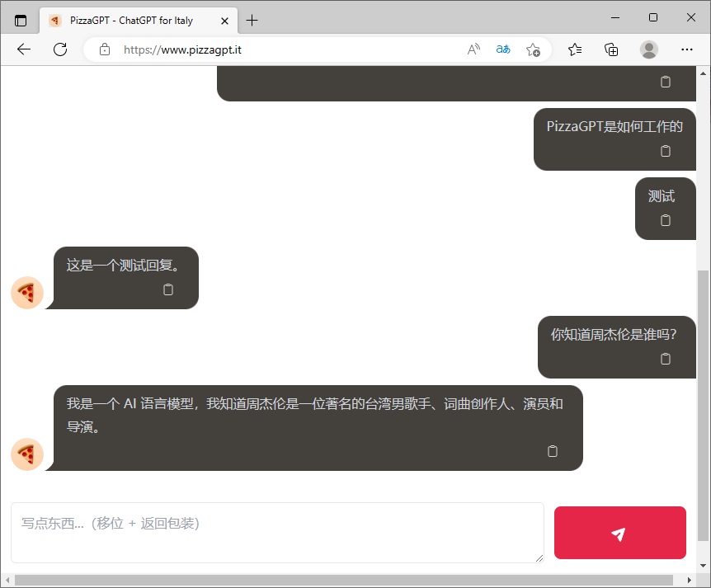Select the PizzaGPT - ChatGPT for Italy tab
Viewport: 711px width, 588px height.
139,21
